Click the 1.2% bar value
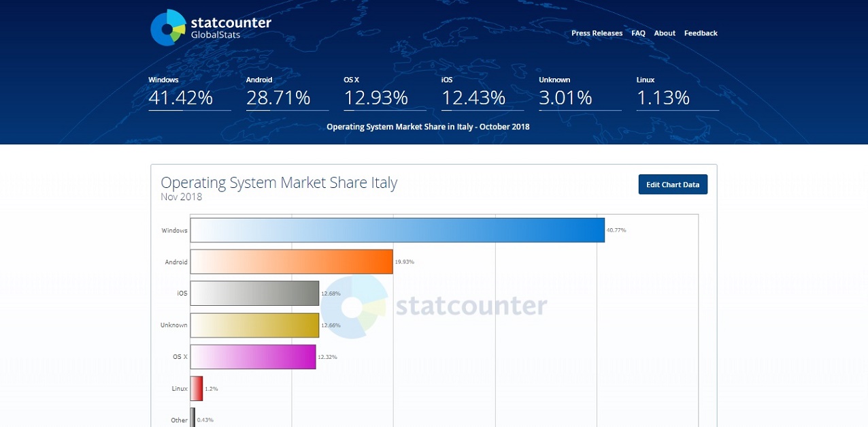The width and height of the screenshot is (868, 427). [212, 389]
